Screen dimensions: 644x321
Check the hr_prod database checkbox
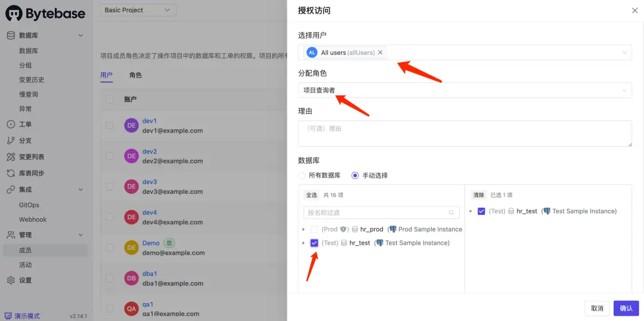314,229
